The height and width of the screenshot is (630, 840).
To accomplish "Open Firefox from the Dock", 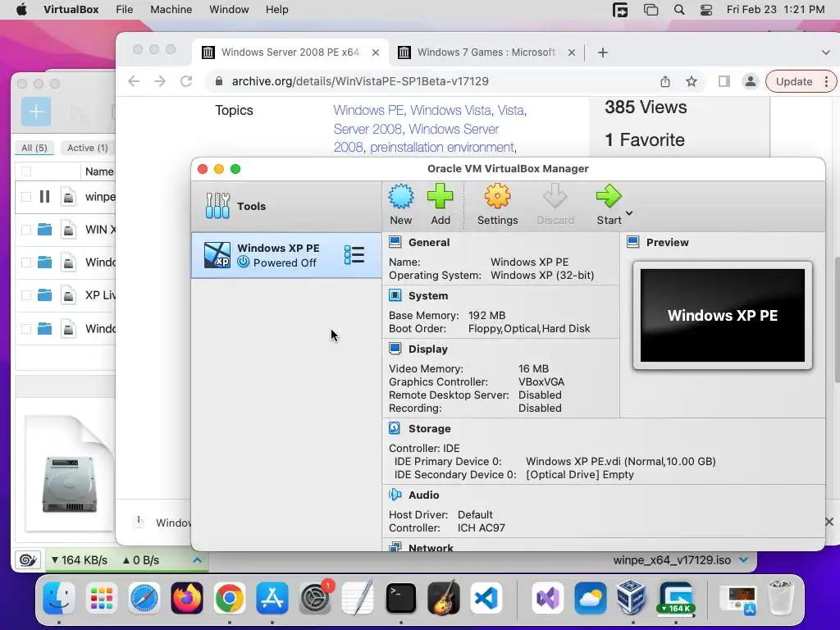I will tap(186, 598).
